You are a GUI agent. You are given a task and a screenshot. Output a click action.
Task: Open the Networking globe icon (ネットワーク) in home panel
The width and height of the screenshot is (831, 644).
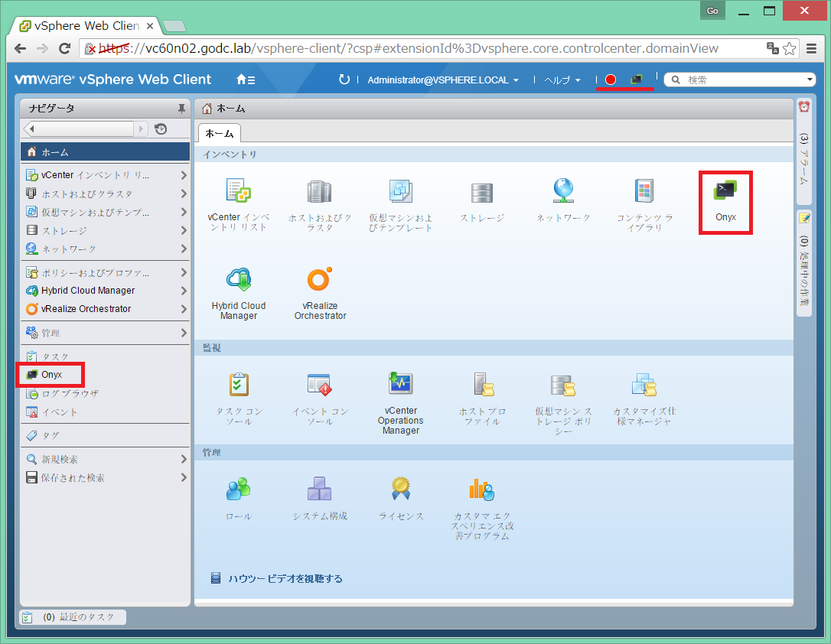(x=563, y=190)
